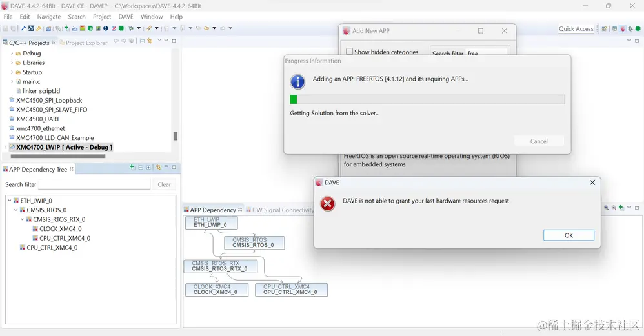Select XMC4700_LLD_CAN_Example project

(x=55, y=138)
